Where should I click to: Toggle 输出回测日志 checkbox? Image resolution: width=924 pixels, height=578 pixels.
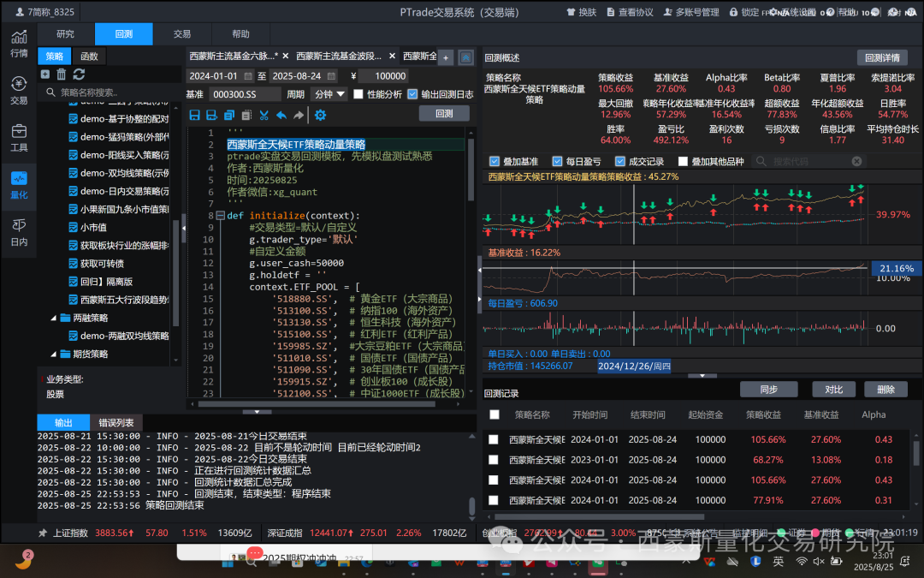412,94
